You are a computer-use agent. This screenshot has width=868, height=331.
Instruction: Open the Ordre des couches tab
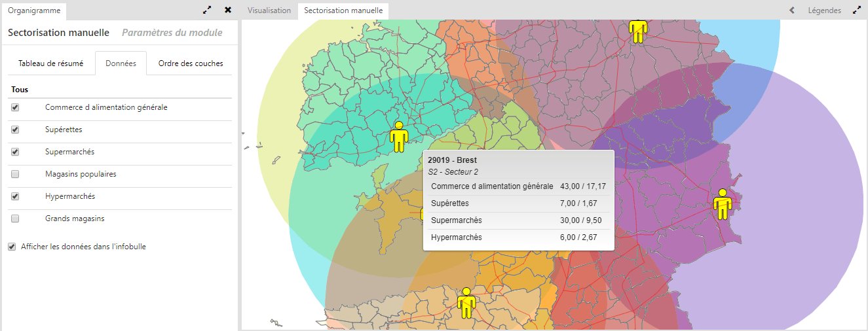pos(191,63)
